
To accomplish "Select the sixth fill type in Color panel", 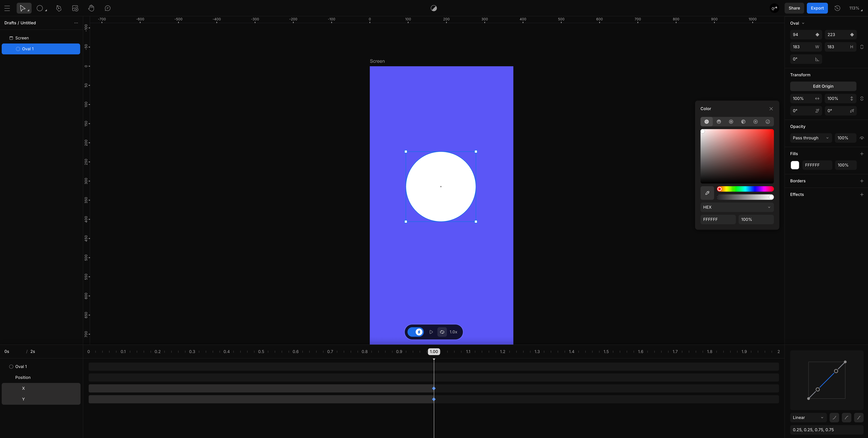I will coord(768,122).
